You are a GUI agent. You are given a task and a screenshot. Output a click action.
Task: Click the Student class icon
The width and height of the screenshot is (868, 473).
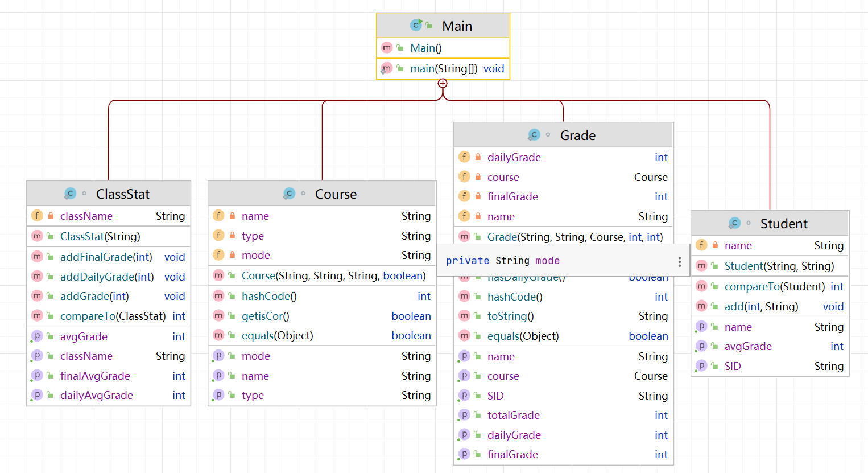(734, 223)
